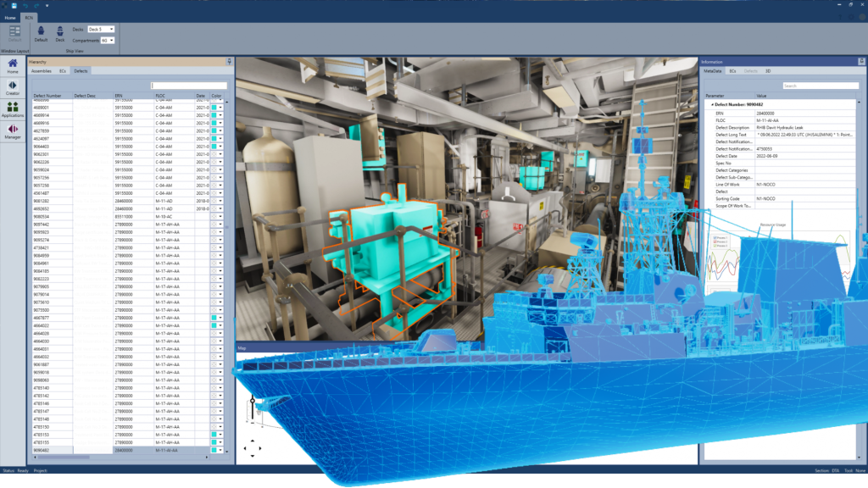Open the Decks dropdown
The width and height of the screenshot is (868, 488).
point(101,30)
